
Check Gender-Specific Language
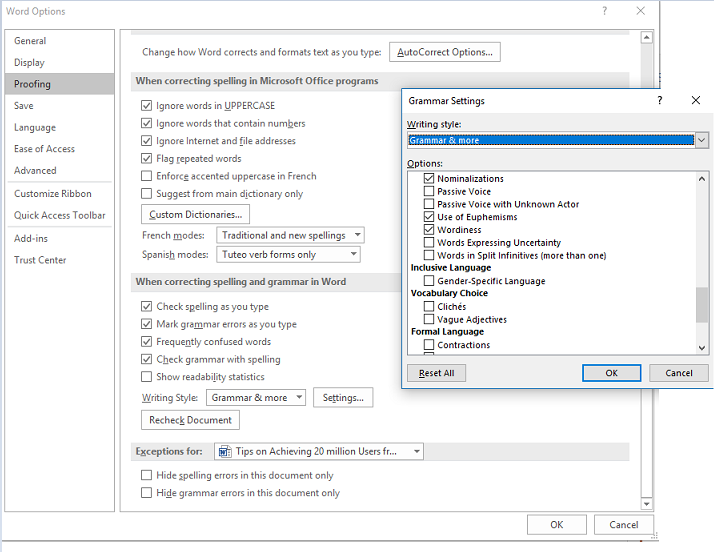(429, 281)
